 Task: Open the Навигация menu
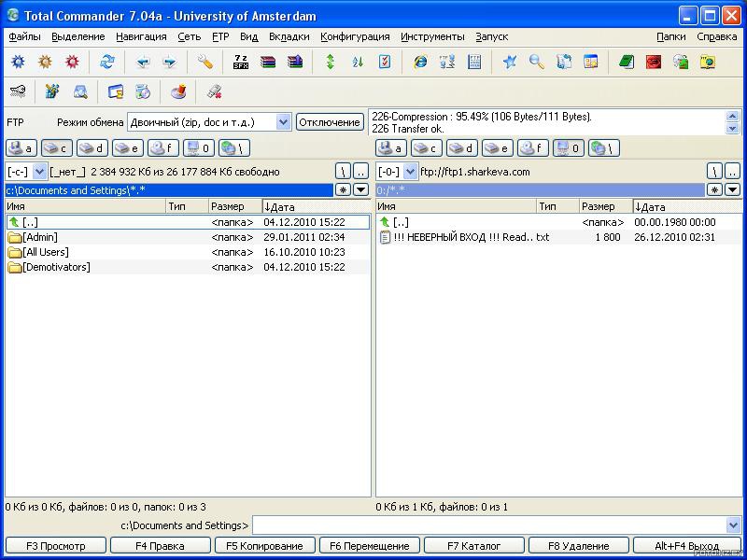pyautogui.click(x=141, y=36)
